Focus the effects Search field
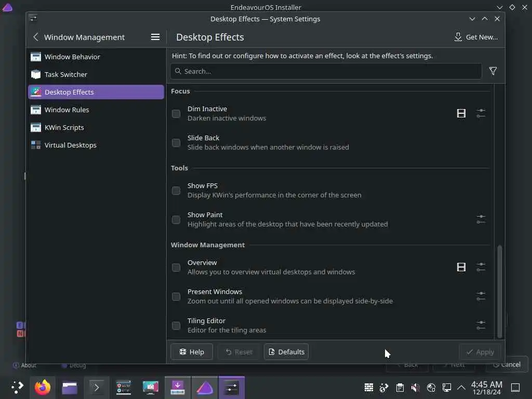532x399 pixels. tap(326, 71)
